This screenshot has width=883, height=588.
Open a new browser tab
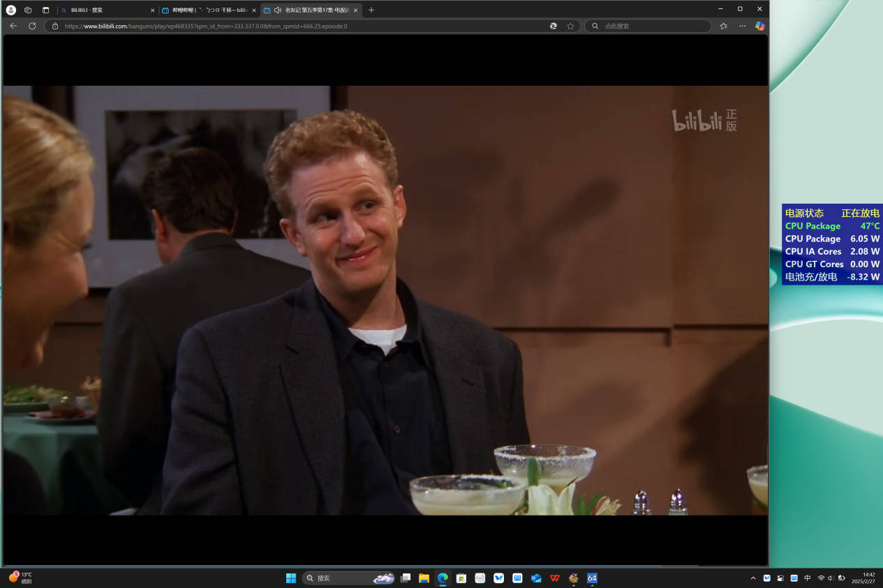pos(371,10)
